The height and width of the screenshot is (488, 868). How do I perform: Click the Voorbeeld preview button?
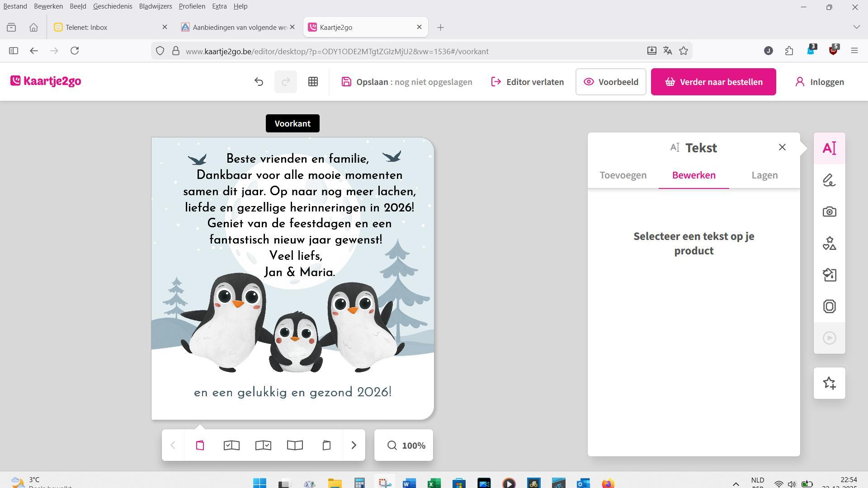click(611, 82)
